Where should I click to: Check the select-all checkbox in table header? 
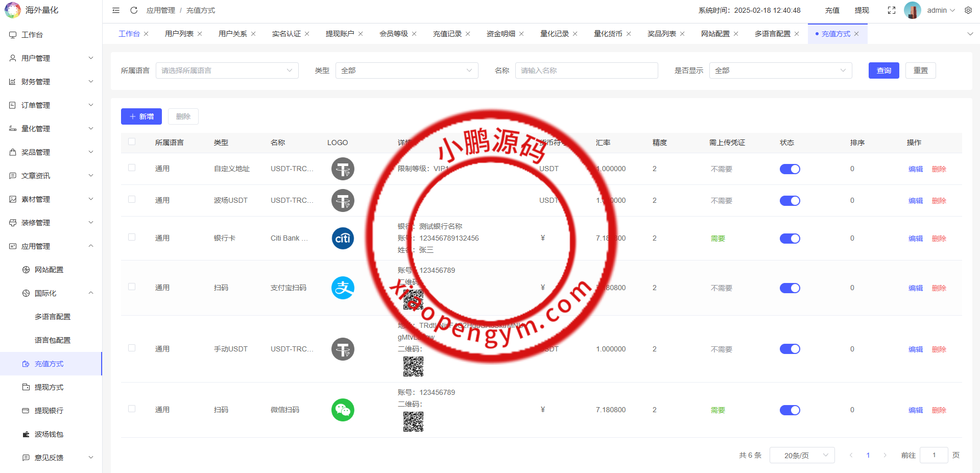[x=132, y=142]
